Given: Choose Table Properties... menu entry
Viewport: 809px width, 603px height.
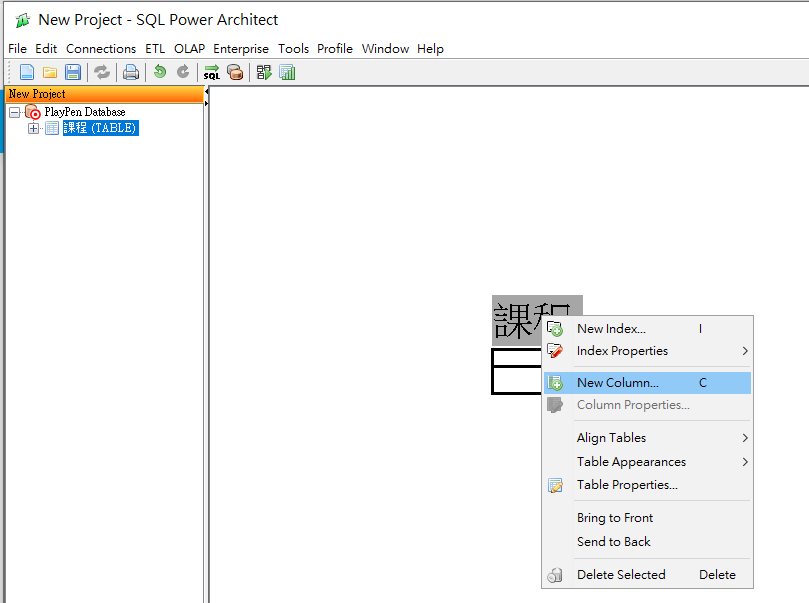Looking at the screenshot, I should 648,485.
